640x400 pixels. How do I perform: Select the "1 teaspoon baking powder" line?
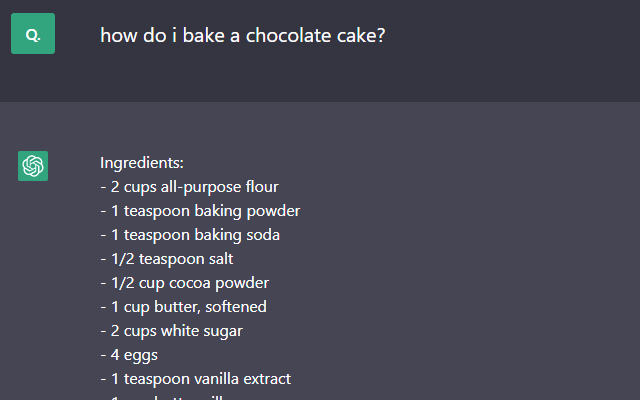coord(200,211)
